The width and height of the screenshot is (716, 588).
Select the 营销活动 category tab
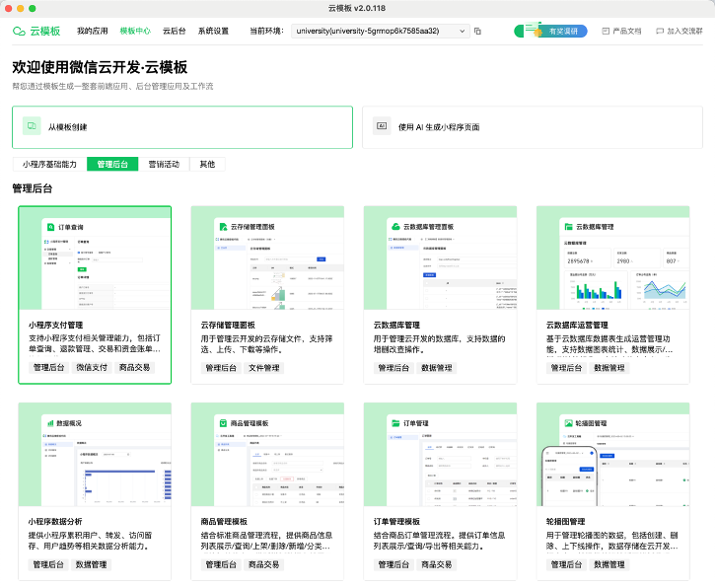tap(164, 164)
